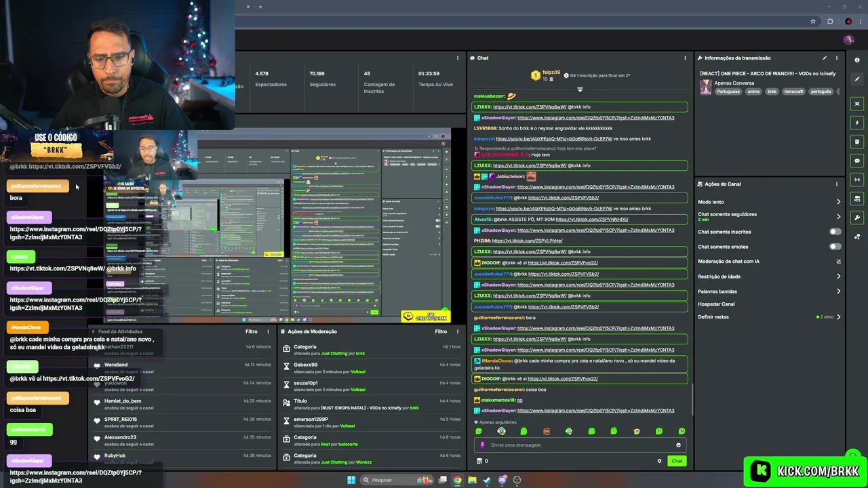This screenshot has height=488, width=868.
Task: Open new browser tab with plus button
Action: click(260, 7)
